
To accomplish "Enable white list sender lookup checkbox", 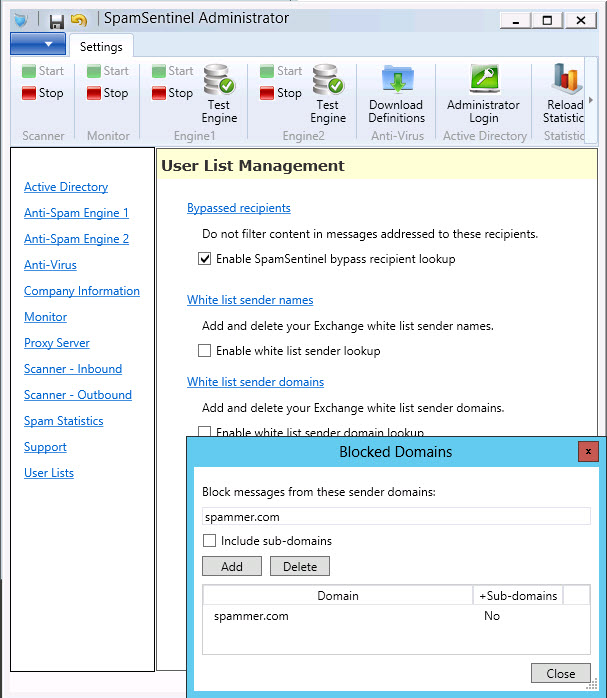I will coord(205,351).
